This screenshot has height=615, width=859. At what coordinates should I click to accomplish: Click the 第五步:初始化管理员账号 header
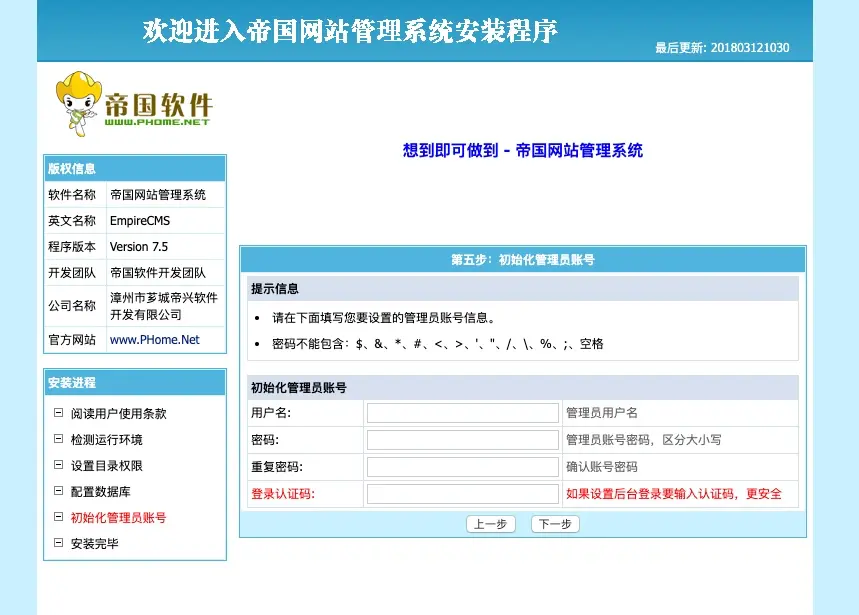523,260
